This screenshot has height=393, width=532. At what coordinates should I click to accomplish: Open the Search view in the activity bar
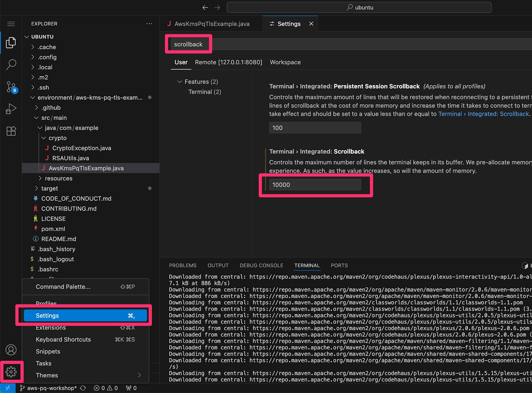tap(11, 65)
